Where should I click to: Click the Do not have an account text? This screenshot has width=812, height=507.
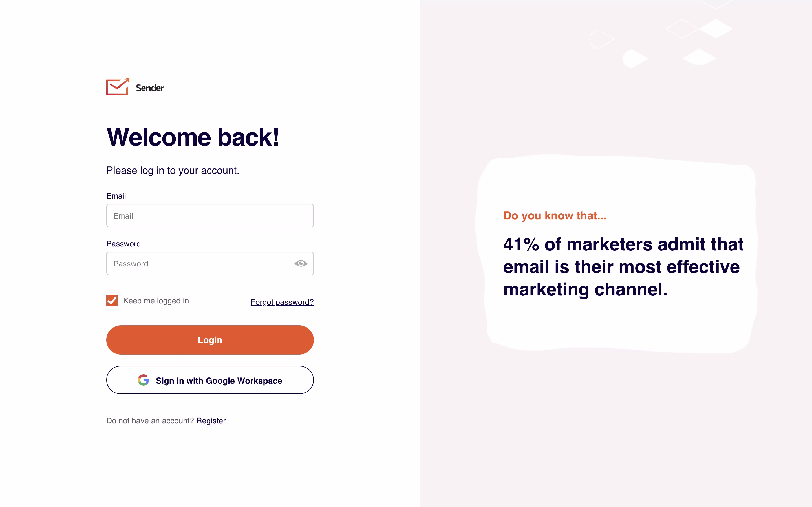click(x=150, y=421)
